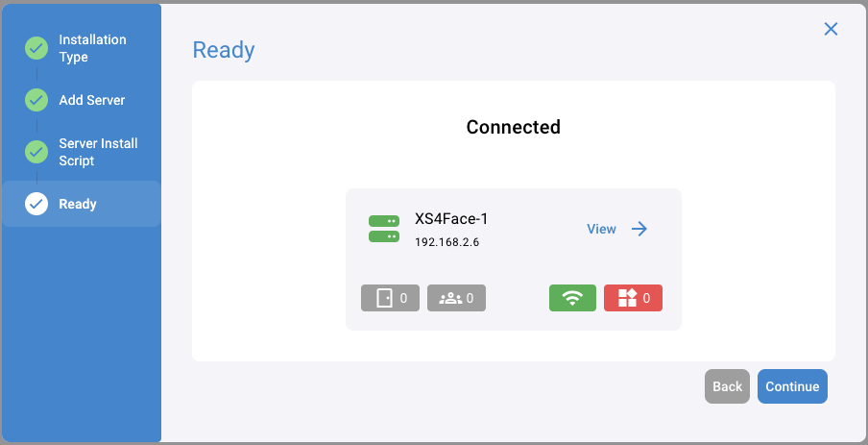Go to the Installation Type step

[x=92, y=48]
